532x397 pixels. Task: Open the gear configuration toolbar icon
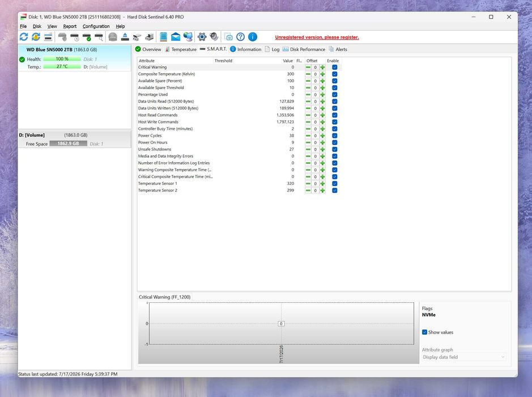(202, 37)
